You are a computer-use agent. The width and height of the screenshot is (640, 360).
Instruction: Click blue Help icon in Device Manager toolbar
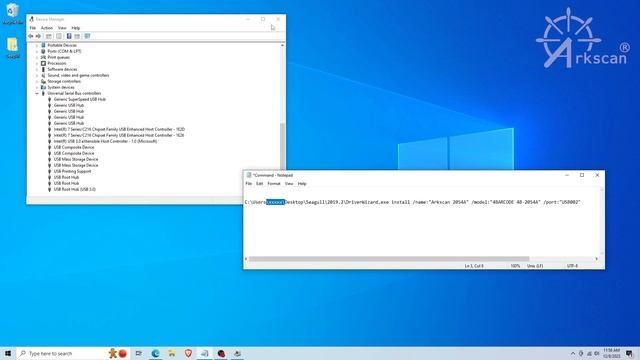coord(69,36)
